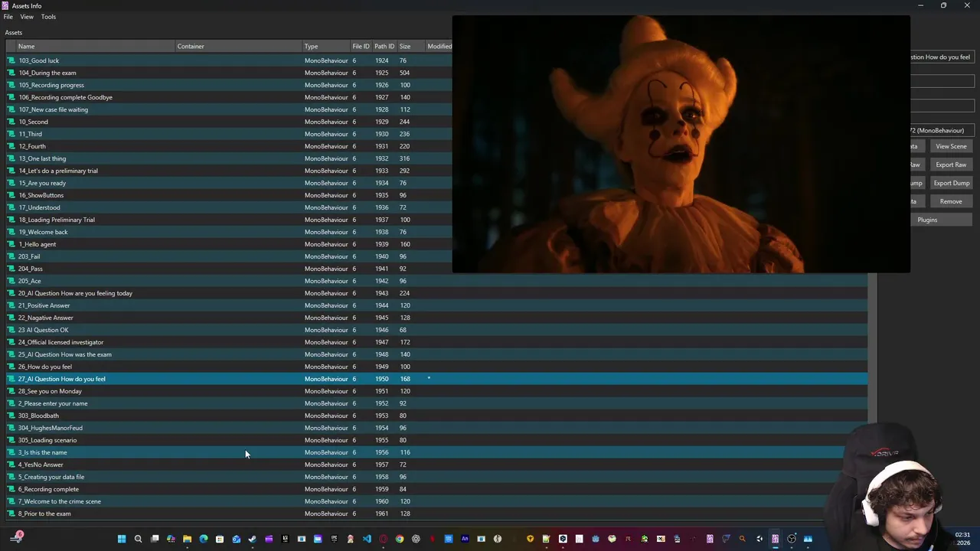Open the View menu
Viewport: 980px width, 551px height.
27,17
